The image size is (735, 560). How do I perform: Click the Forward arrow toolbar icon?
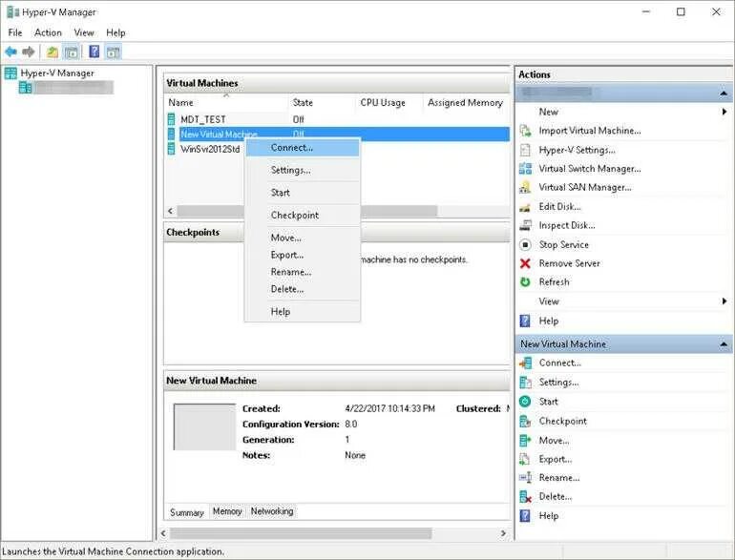(x=29, y=52)
